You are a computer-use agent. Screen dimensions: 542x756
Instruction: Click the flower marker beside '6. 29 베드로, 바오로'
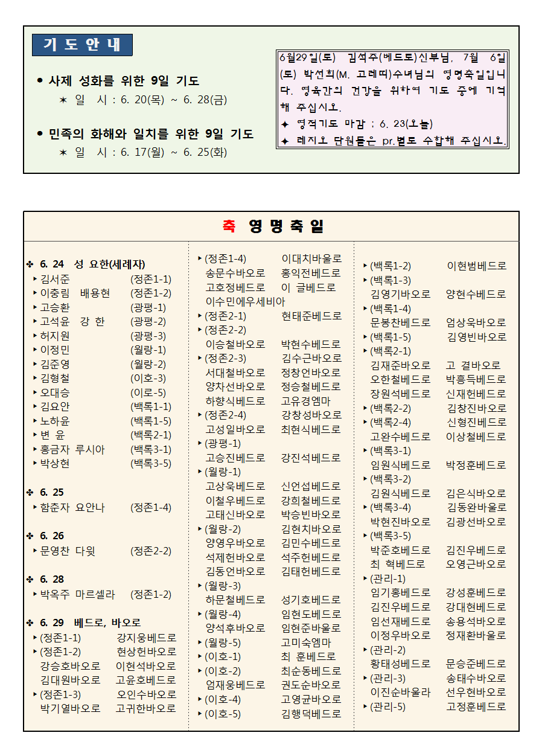[30, 623]
